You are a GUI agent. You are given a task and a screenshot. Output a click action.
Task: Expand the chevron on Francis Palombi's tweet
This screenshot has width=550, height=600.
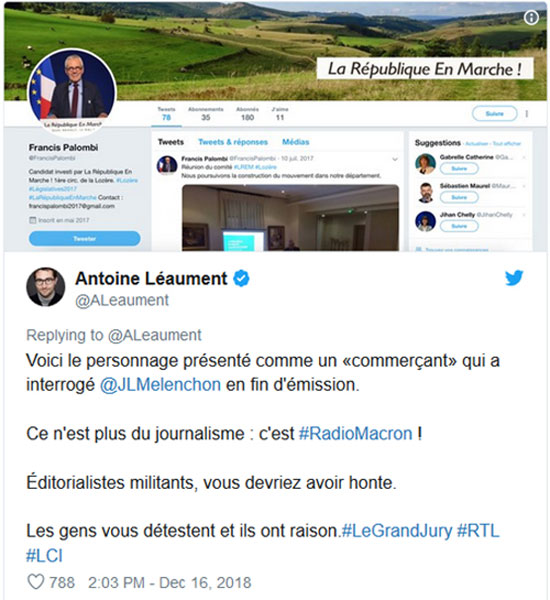[395, 159]
